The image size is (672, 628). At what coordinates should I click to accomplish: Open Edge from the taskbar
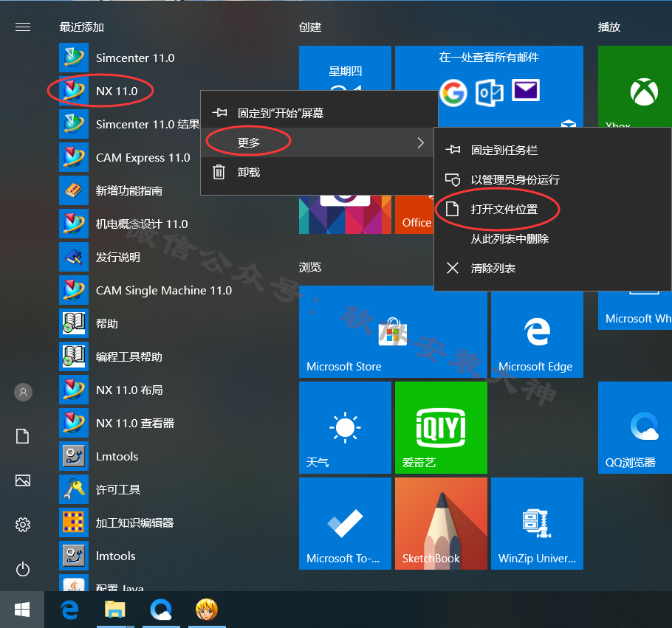(69, 610)
